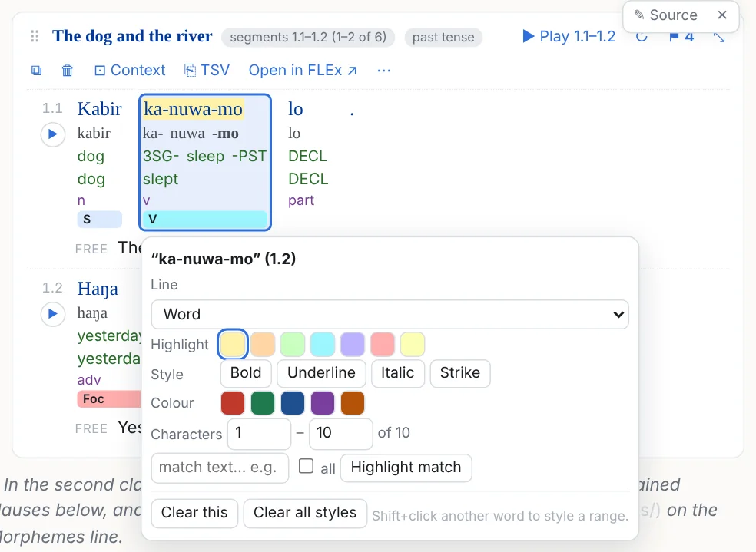Pick the lavender highlight swatch

coord(353,345)
